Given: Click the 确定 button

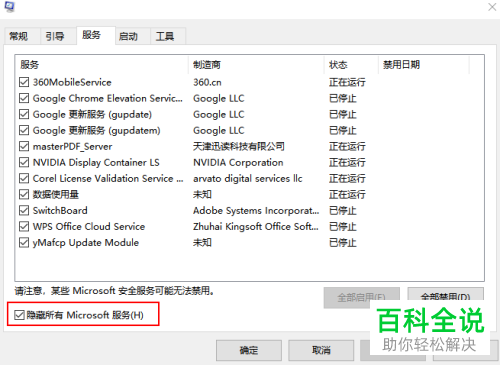Looking at the screenshot, I should 249,350.
